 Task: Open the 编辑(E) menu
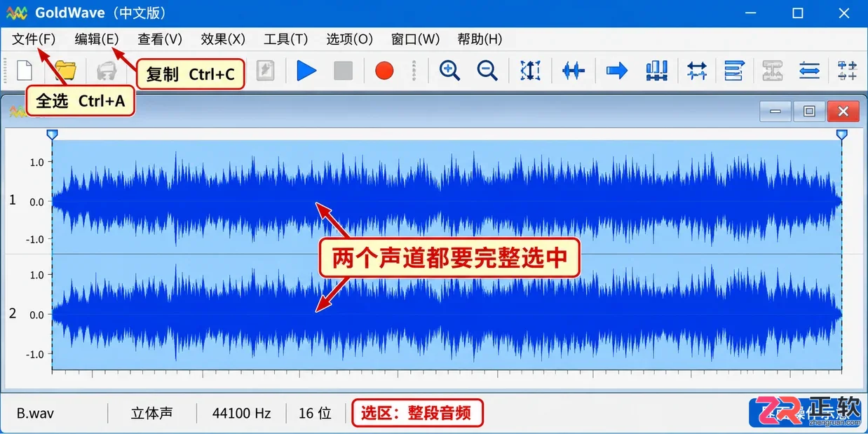[x=97, y=39]
